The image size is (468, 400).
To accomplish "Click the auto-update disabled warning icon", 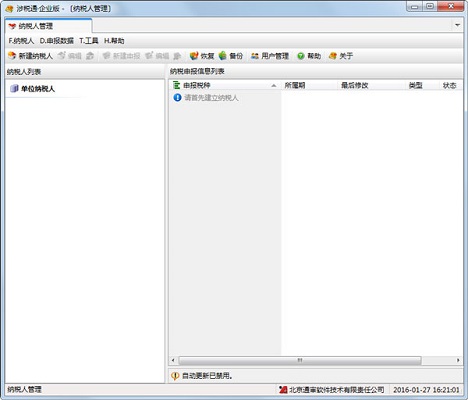I will tap(175, 376).
